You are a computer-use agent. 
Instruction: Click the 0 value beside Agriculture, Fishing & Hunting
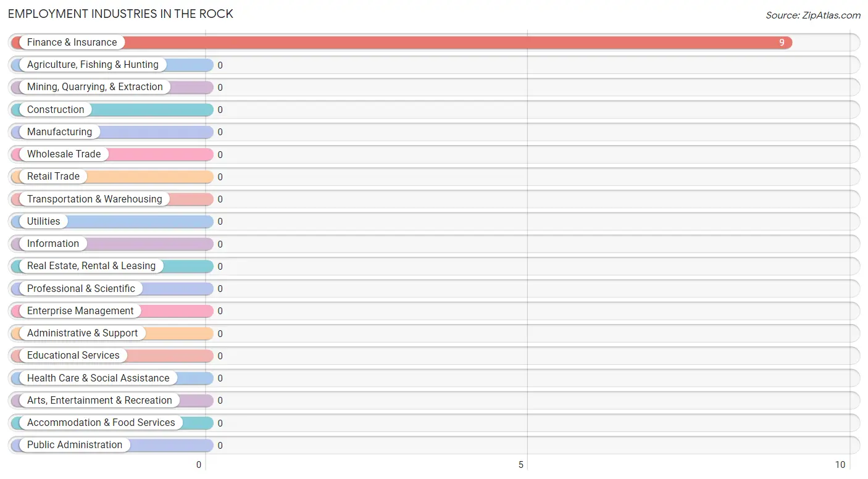[x=220, y=65]
